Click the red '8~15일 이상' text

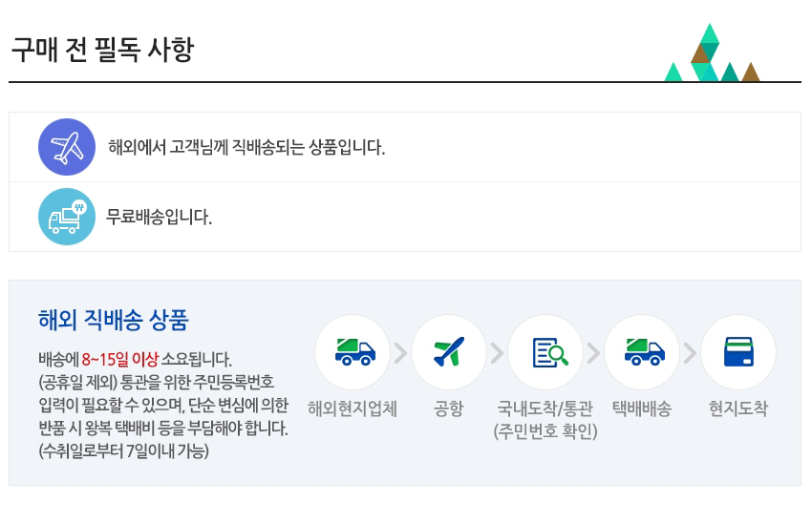[120, 360]
